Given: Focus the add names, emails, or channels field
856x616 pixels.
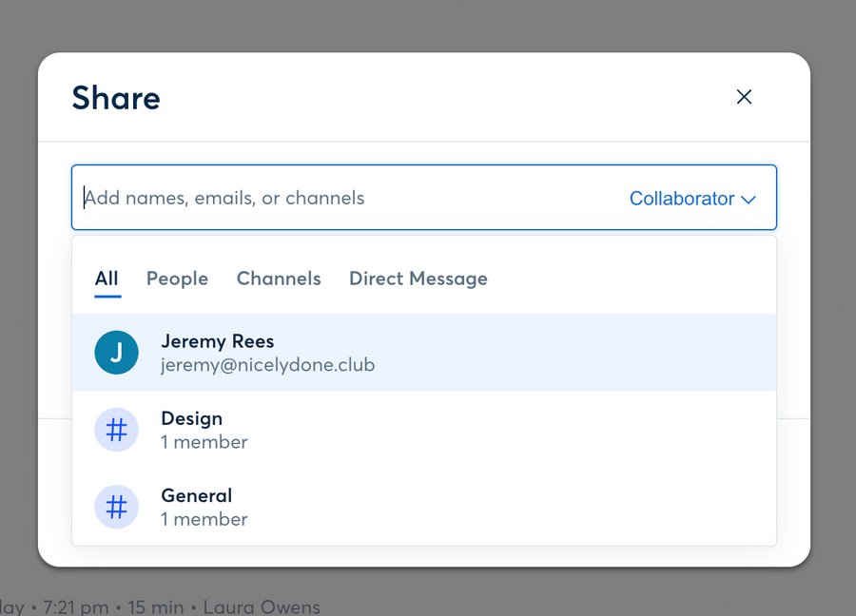Looking at the screenshot, I should pyautogui.click(x=342, y=199).
